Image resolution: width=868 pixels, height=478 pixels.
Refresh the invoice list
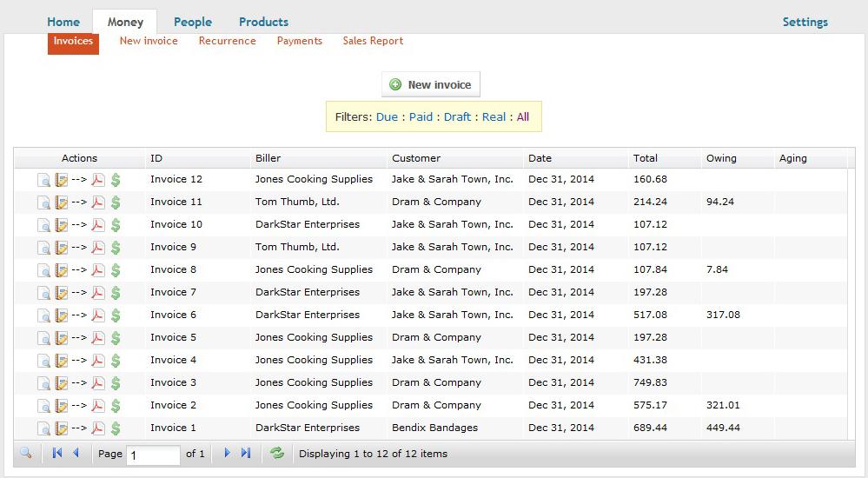click(277, 453)
